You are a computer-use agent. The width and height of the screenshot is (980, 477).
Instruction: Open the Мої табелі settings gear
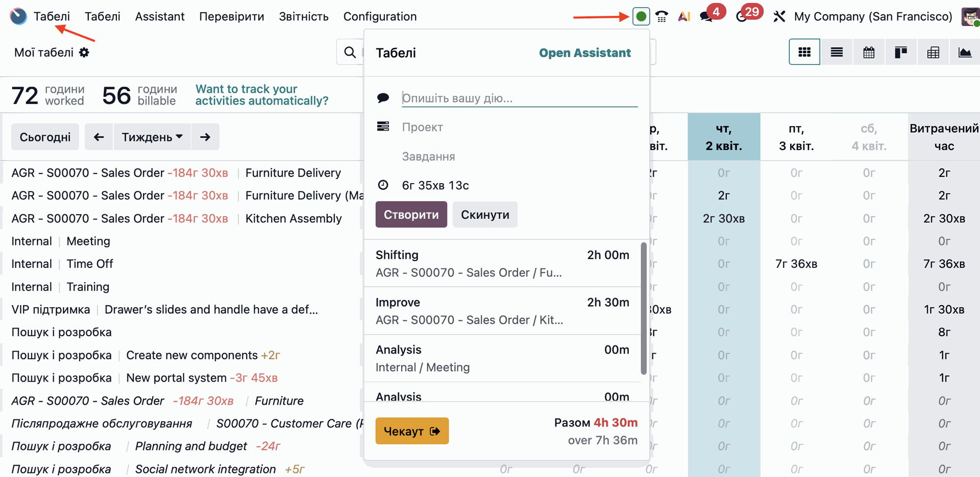tap(84, 53)
